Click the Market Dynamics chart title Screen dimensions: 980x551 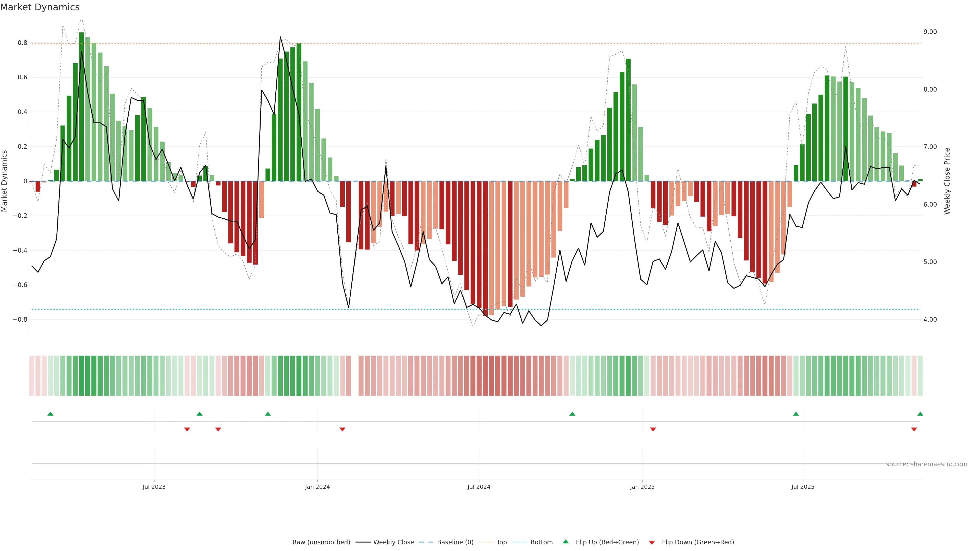coord(40,7)
